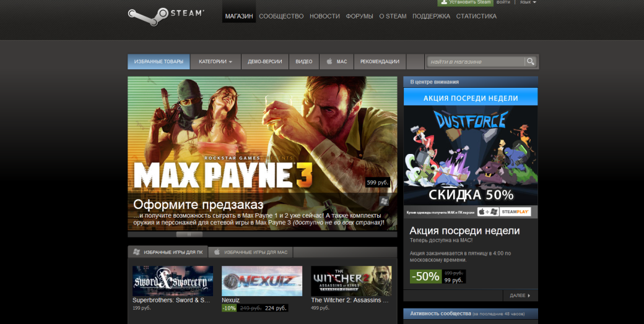Click The Witcher 2: Assassins title
This screenshot has height=324, width=644.
pyautogui.click(x=349, y=301)
